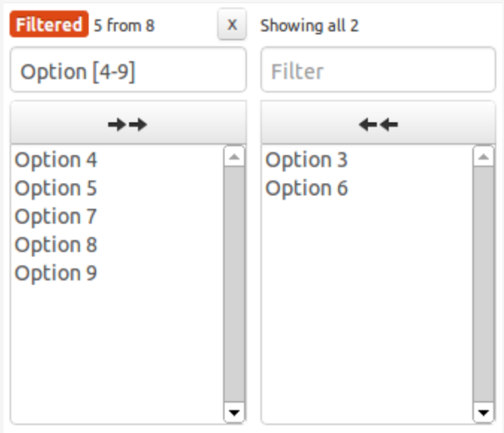
Task: Click the right list scroll up arrow
Action: click(484, 157)
